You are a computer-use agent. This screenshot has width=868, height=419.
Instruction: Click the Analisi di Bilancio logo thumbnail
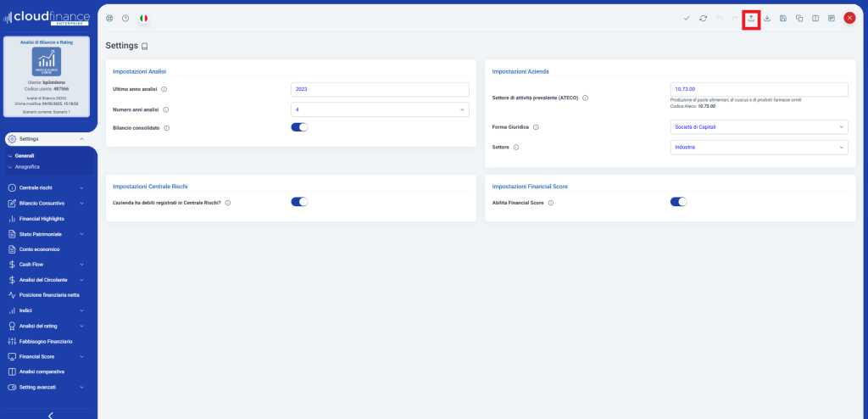pos(47,62)
